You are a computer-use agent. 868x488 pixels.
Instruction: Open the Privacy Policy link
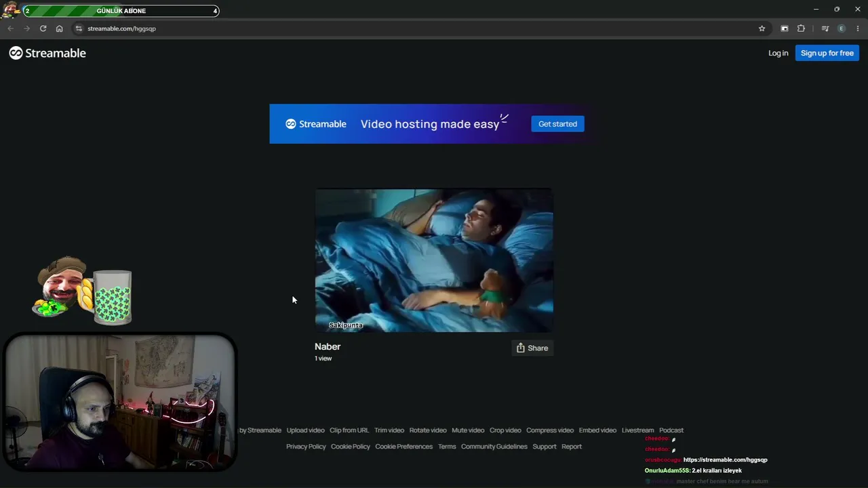coord(306,447)
